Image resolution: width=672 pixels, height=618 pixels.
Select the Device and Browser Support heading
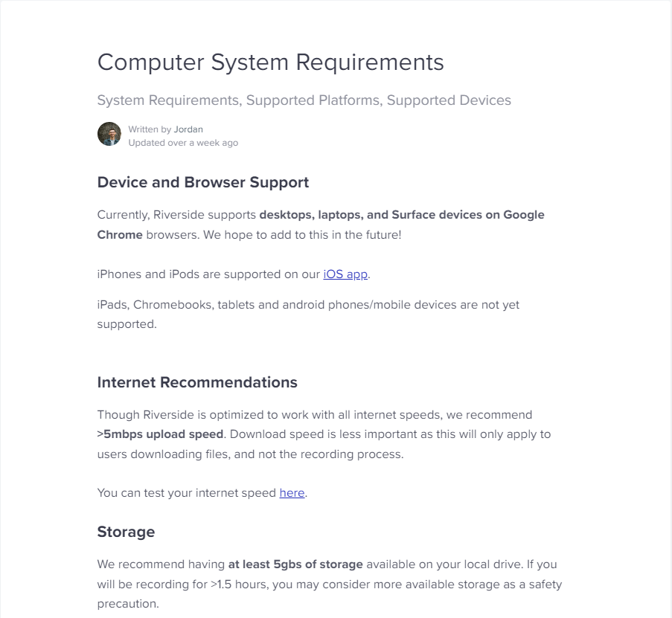(x=202, y=182)
